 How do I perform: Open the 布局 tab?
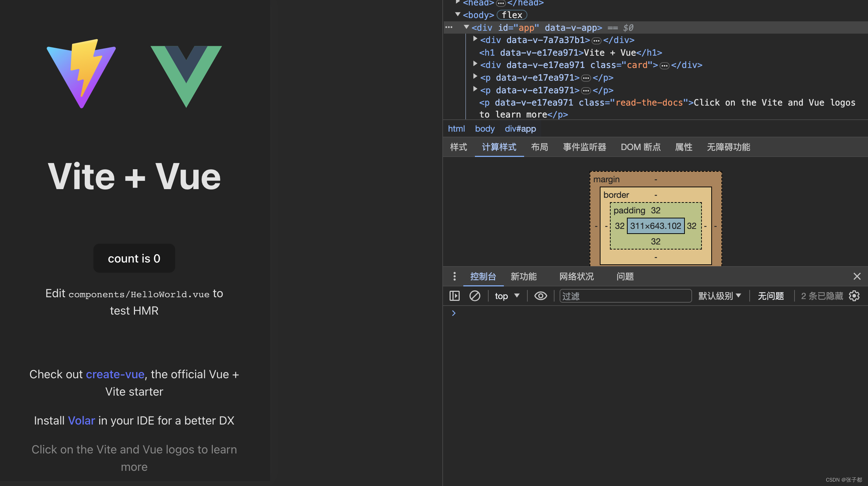(x=539, y=147)
